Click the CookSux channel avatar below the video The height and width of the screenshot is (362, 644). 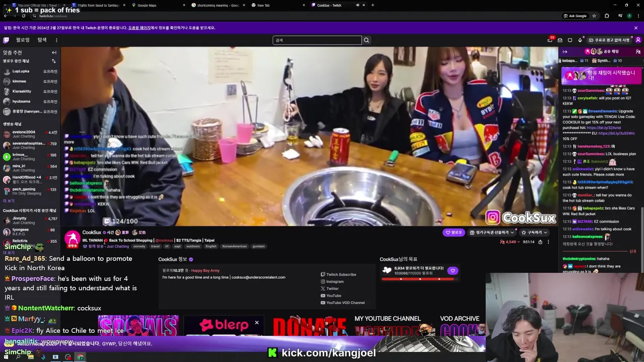pyautogui.click(x=72, y=238)
